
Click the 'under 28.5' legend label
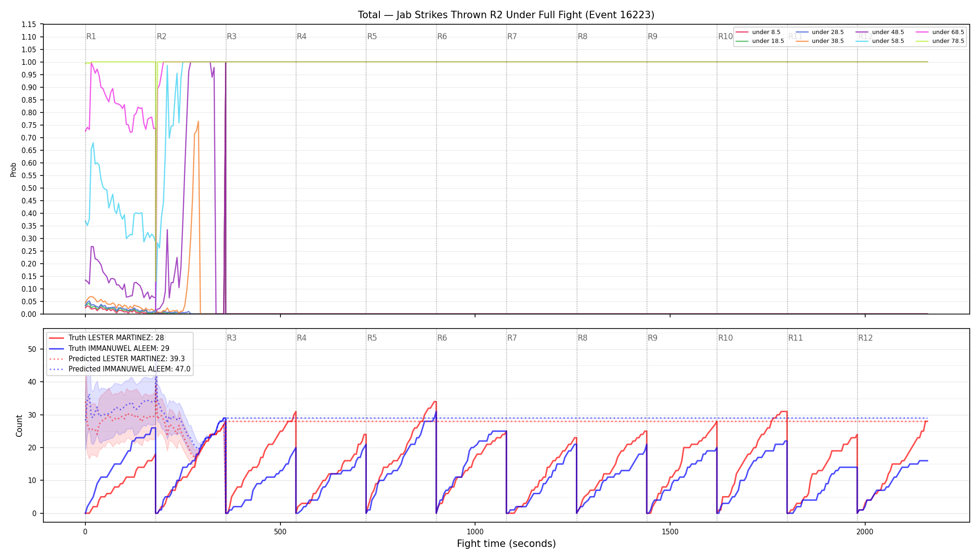coord(827,32)
